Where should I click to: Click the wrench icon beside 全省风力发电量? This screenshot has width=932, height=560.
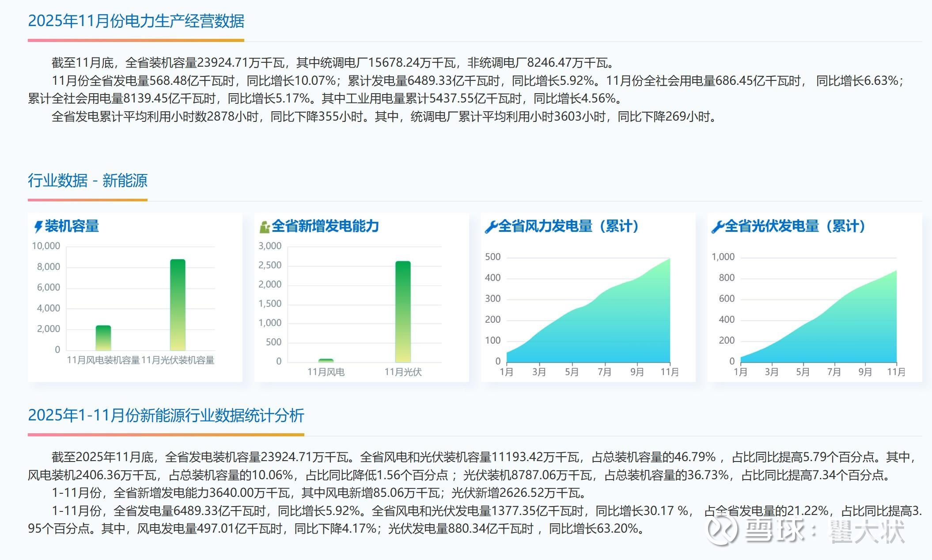pos(491,227)
